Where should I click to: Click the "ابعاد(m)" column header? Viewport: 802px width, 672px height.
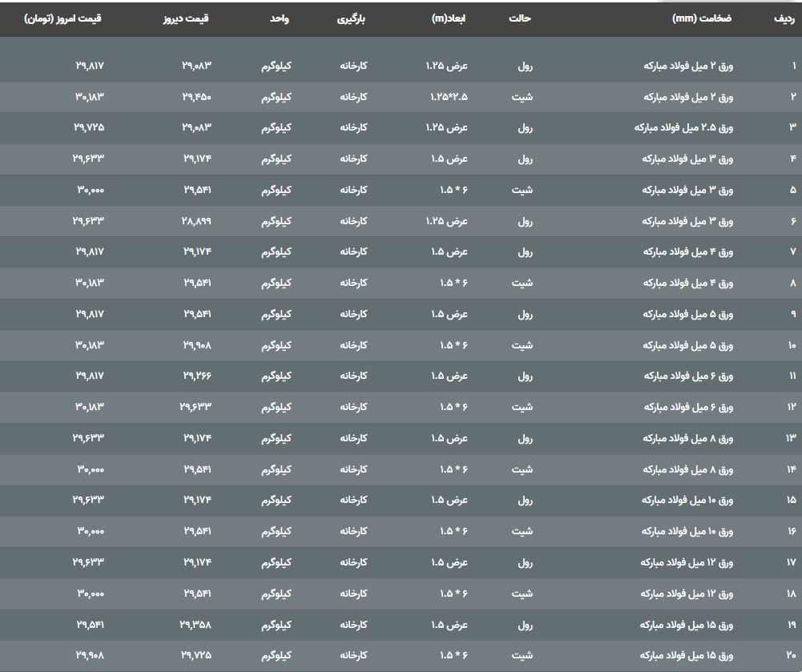pos(449,18)
